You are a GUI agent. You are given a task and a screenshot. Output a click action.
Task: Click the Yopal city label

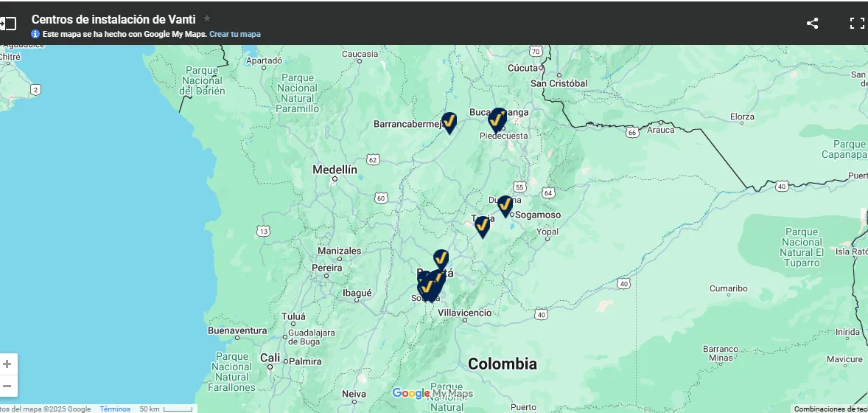click(x=547, y=232)
